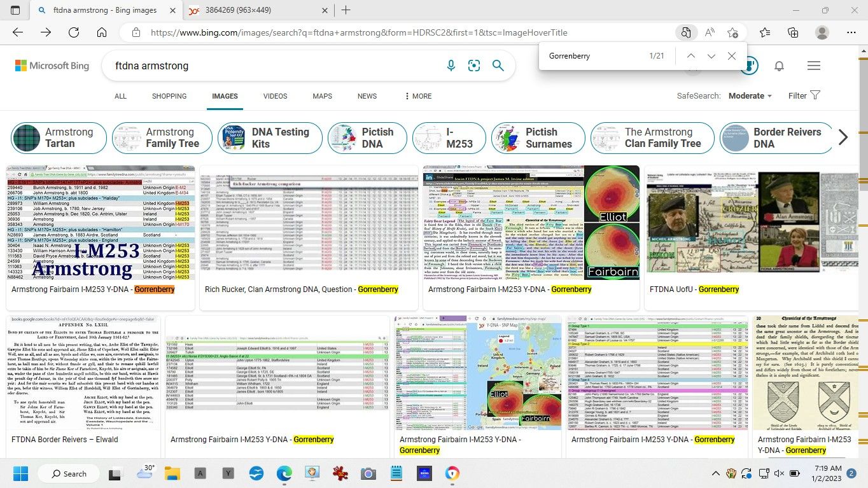Add this page to favorites
Viewport: 868px width, 488px height.
click(x=733, y=32)
